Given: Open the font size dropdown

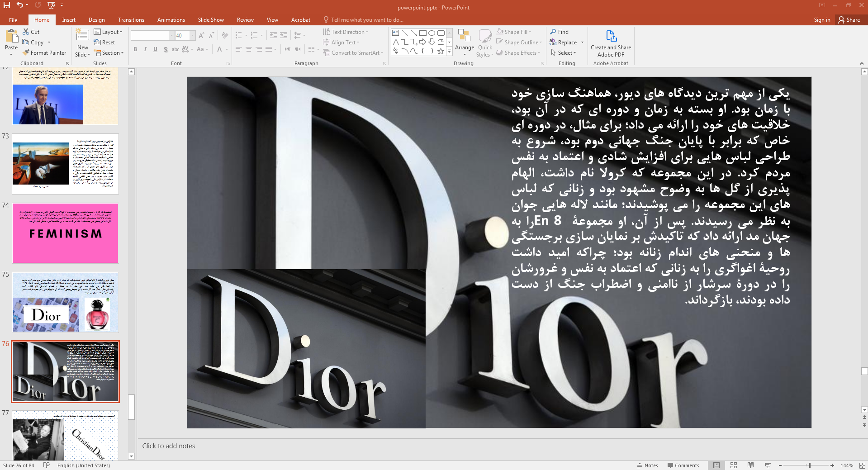Looking at the screenshot, I should pos(193,36).
